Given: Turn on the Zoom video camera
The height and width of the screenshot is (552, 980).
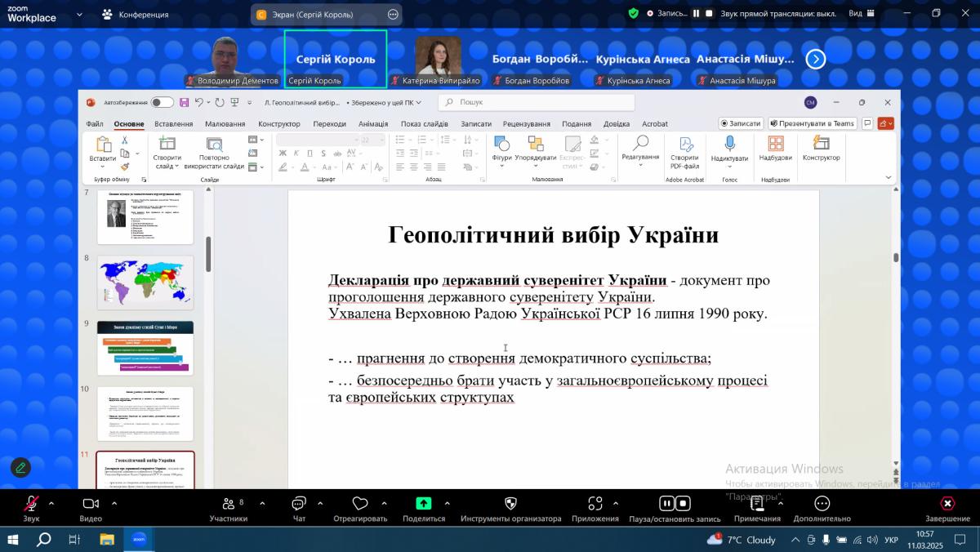Looking at the screenshot, I should coord(91,504).
